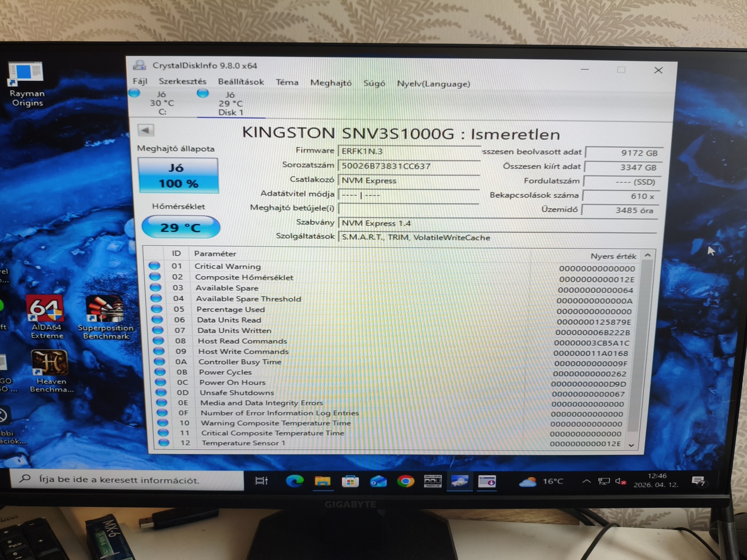Click the status circle for Temperature Sensor 1

pos(164,443)
